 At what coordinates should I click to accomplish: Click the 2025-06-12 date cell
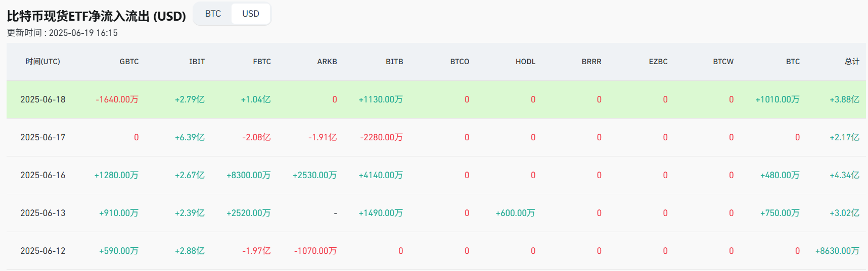43,251
